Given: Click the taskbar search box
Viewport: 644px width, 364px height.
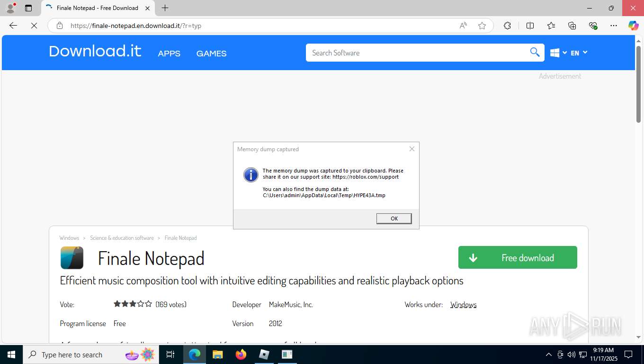Looking at the screenshot, I should (x=91, y=355).
